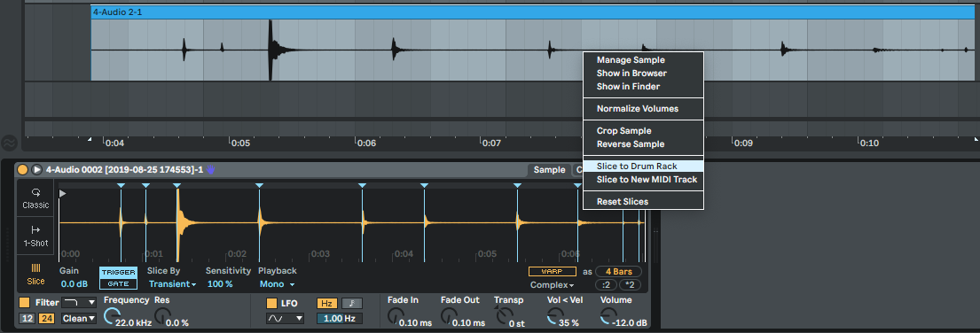Click the wave icon at the arrangement's left edge
The image size is (980, 333).
[9, 143]
